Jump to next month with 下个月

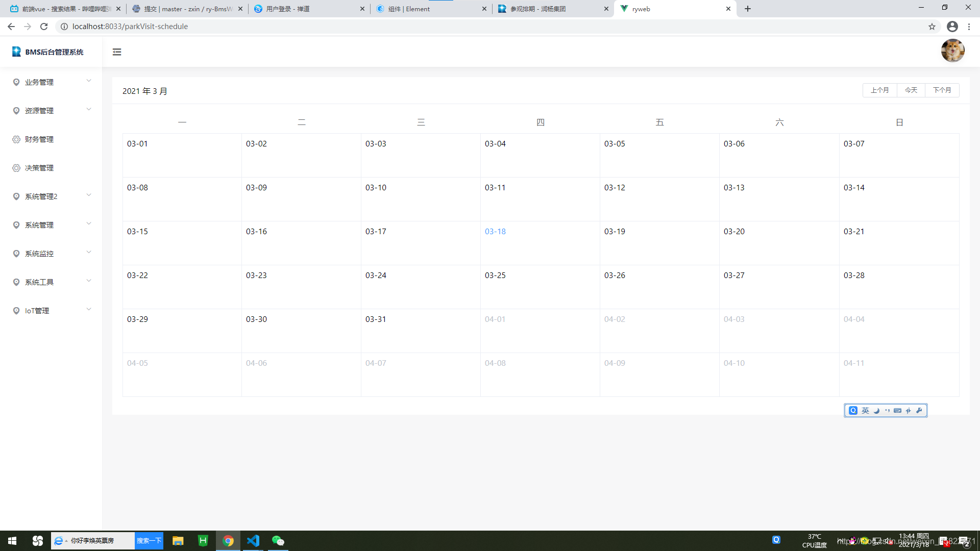[x=942, y=90]
